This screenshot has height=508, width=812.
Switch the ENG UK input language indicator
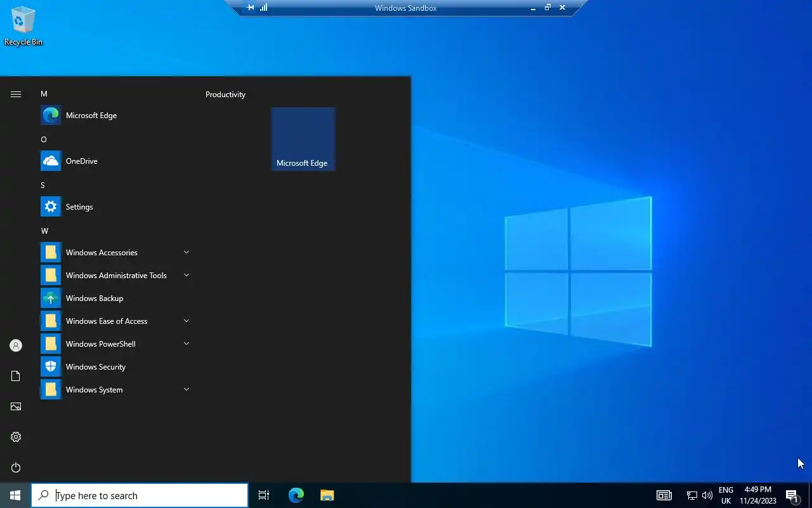(726, 495)
